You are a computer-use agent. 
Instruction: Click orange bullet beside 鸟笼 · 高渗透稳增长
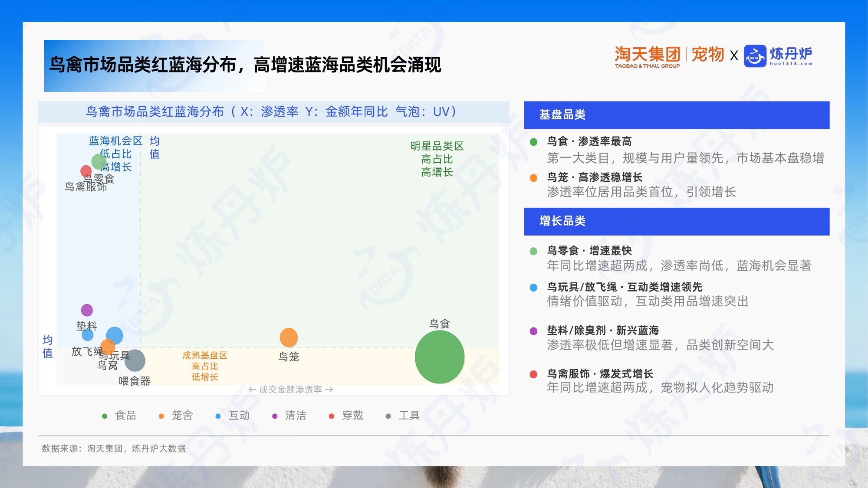534,178
